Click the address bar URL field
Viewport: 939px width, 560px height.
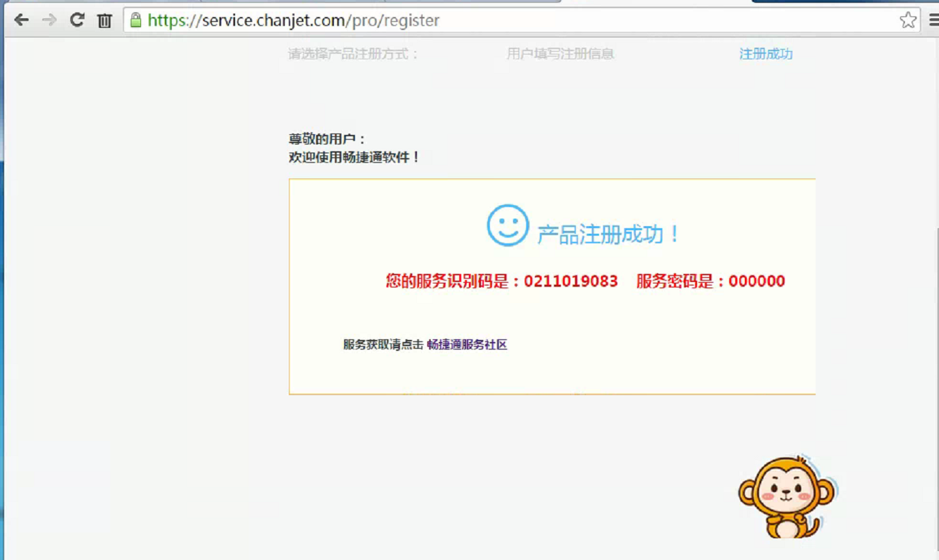click(x=521, y=20)
